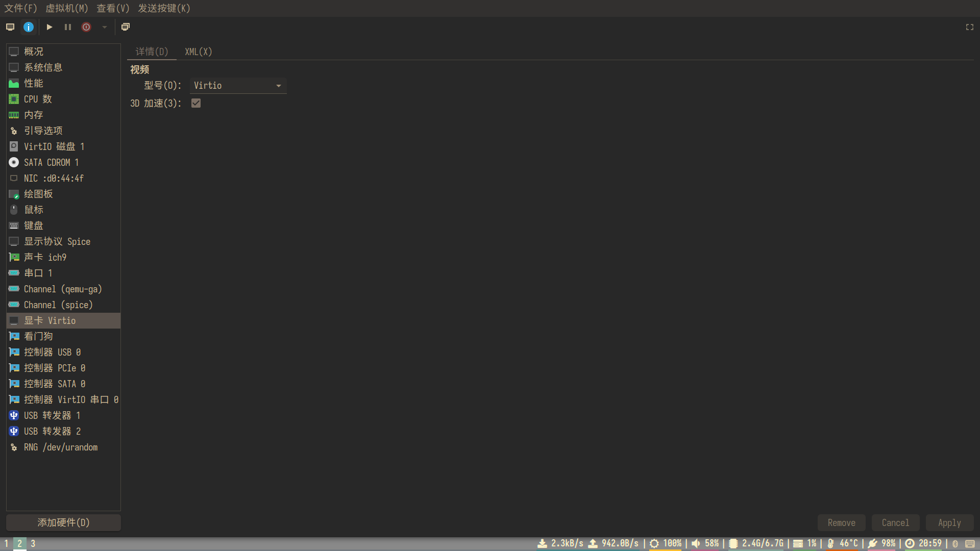Click the 添加硬件(D) button
The image size is (980, 551).
63,522
